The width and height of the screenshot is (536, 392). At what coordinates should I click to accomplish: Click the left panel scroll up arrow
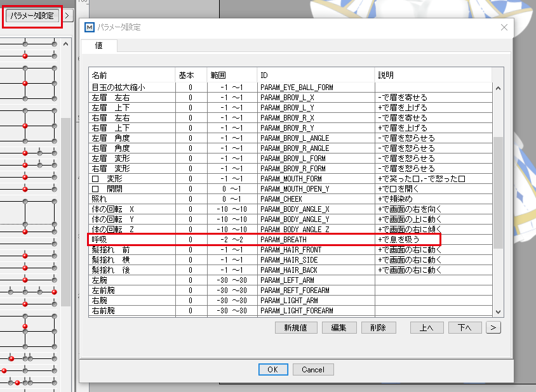tap(65, 44)
